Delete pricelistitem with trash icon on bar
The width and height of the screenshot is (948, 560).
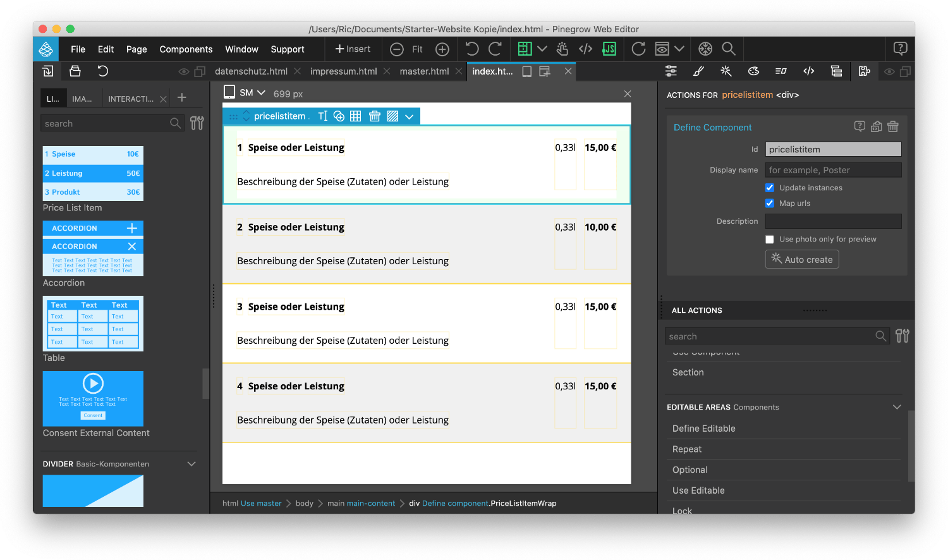pos(375,116)
